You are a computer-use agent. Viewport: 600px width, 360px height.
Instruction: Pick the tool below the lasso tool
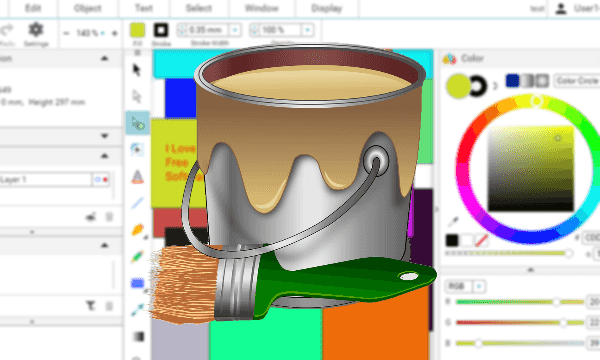tap(137, 149)
